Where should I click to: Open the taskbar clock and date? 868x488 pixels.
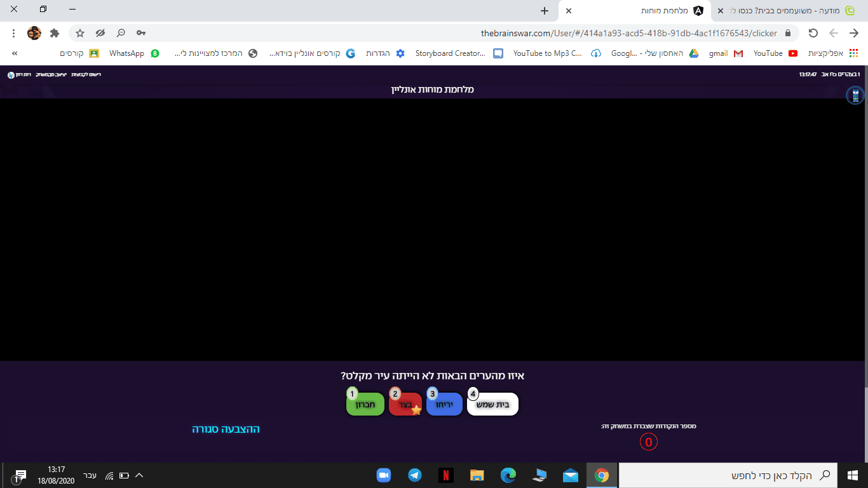[x=56, y=475]
